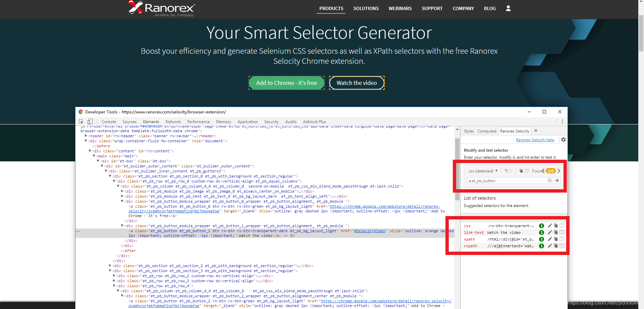Screen dimensions: 644x309
Task: Undo the selector edit in Selocity
Action: [x=506, y=171]
